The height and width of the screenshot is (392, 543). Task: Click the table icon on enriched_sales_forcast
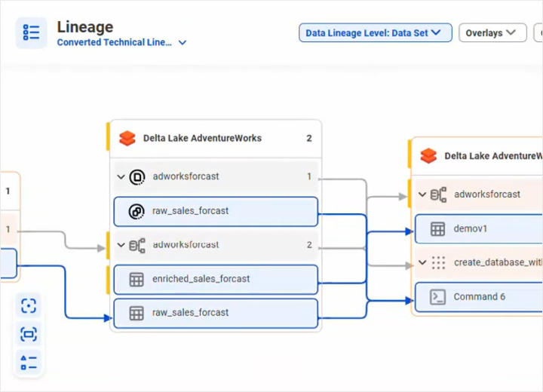click(137, 280)
